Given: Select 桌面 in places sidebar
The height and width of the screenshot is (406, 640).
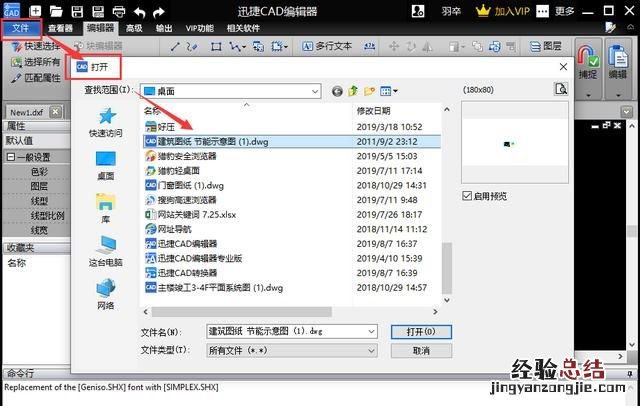Looking at the screenshot, I should click(x=106, y=165).
